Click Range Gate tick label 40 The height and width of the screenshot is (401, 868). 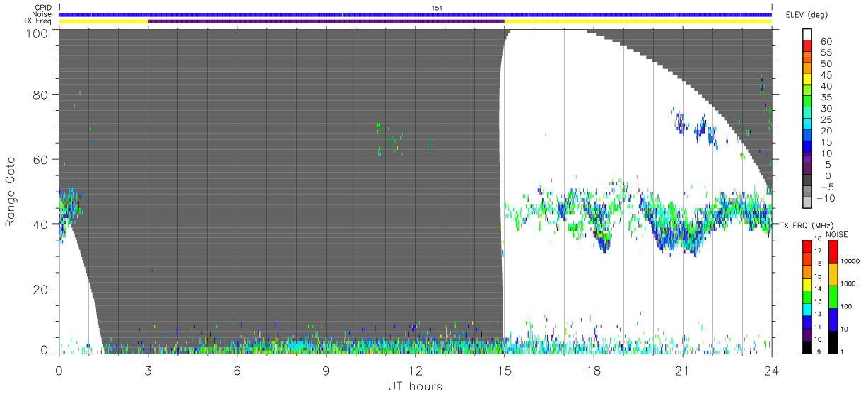coord(41,224)
